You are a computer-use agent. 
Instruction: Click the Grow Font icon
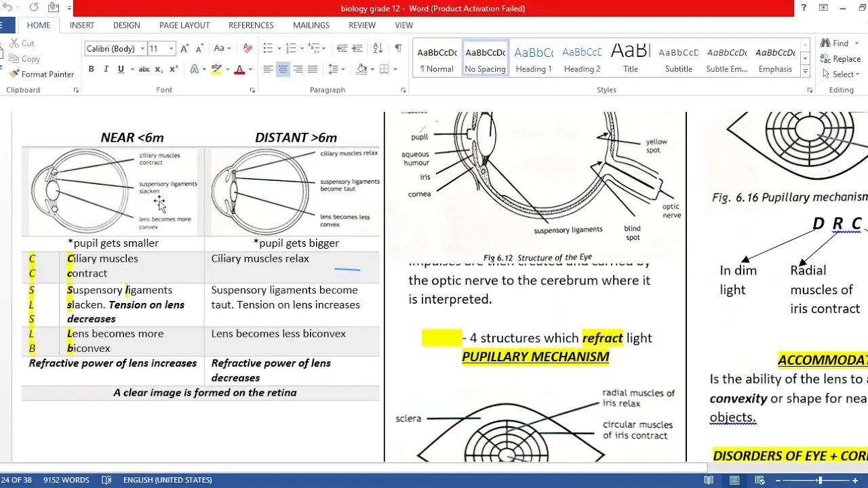tap(184, 48)
